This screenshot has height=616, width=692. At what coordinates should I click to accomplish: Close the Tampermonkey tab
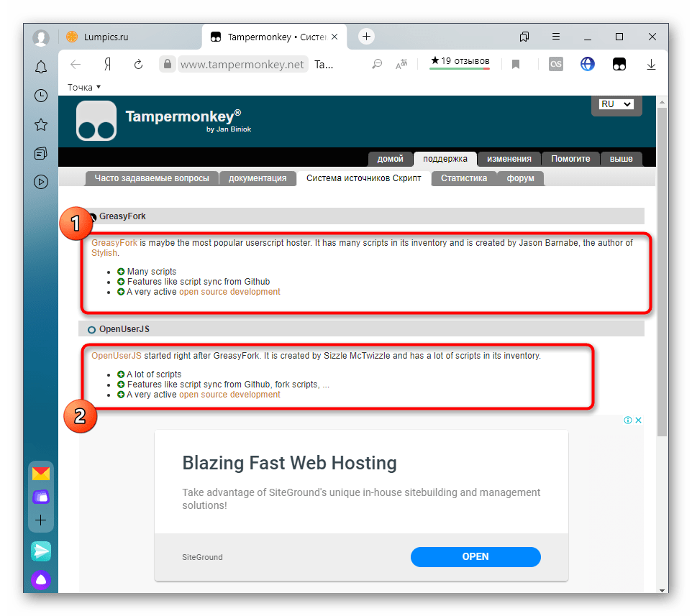(x=334, y=37)
